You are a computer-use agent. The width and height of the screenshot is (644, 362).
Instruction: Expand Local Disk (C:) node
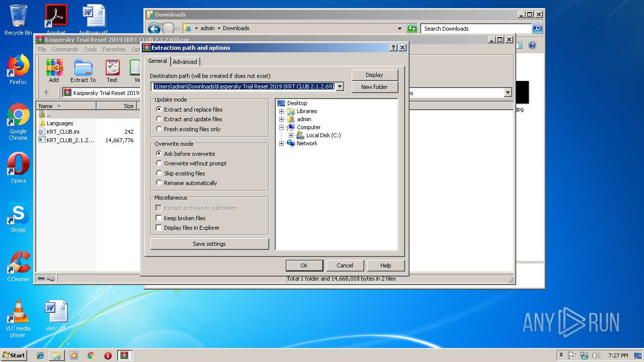[291, 135]
